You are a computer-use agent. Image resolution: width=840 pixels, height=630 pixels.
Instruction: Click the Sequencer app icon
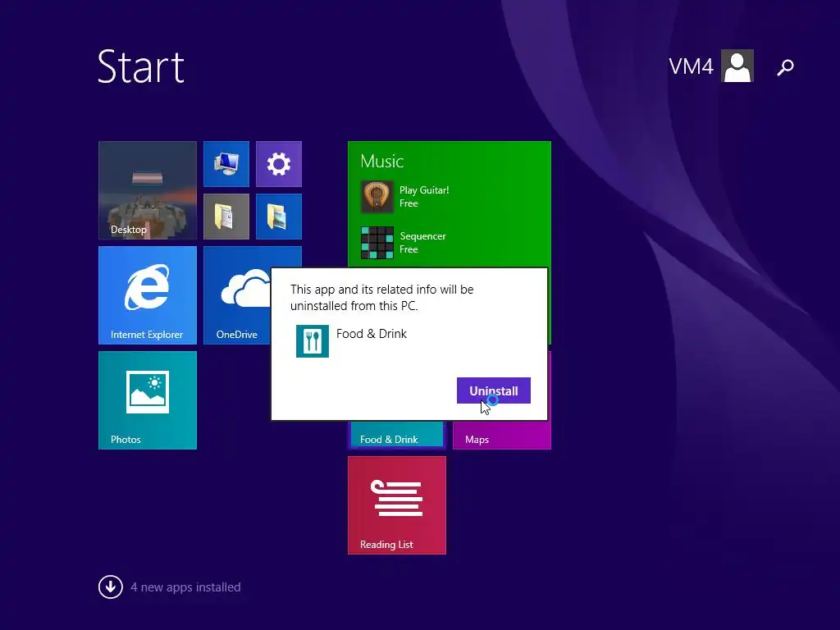[377, 242]
